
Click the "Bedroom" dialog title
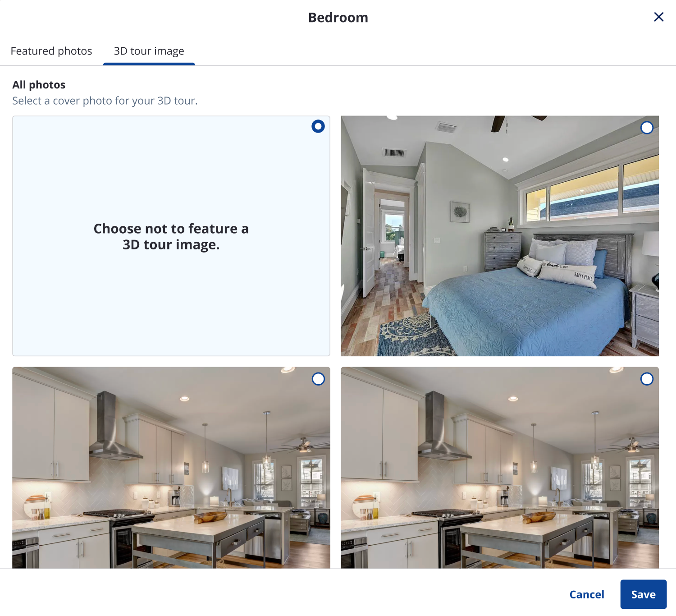[338, 18]
